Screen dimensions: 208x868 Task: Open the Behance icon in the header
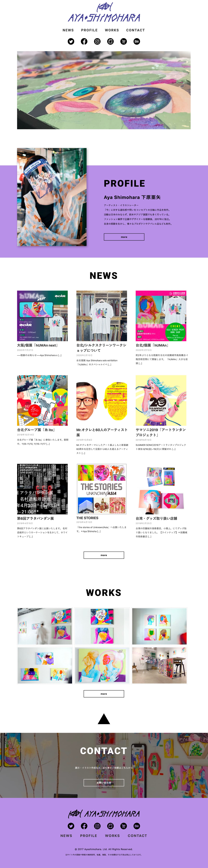pos(137,41)
